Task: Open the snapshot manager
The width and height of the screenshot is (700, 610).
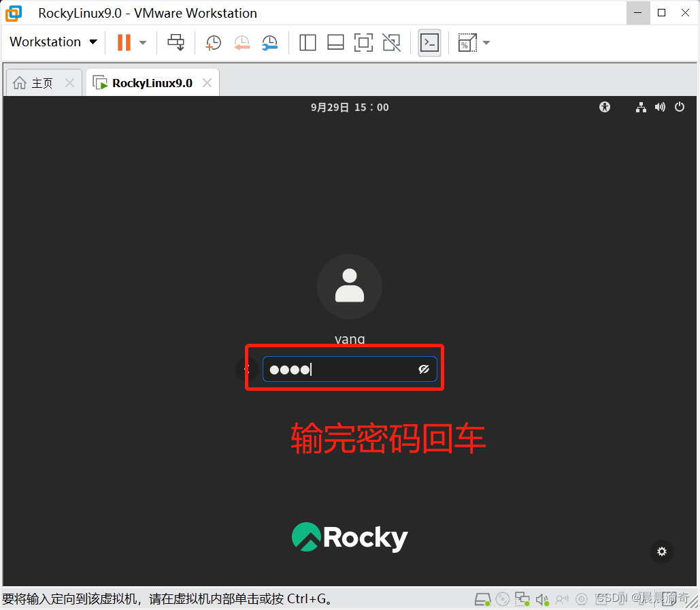Action: (x=270, y=43)
